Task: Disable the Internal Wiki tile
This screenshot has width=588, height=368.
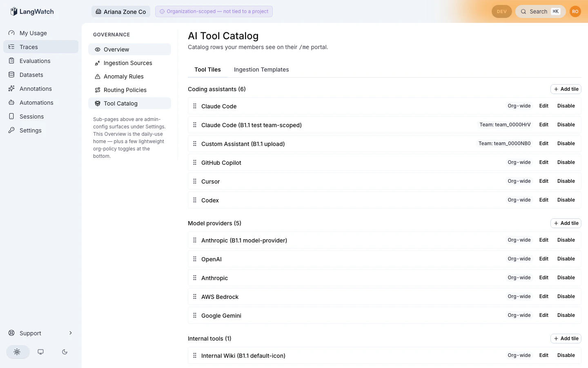Action: click(566, 355)
